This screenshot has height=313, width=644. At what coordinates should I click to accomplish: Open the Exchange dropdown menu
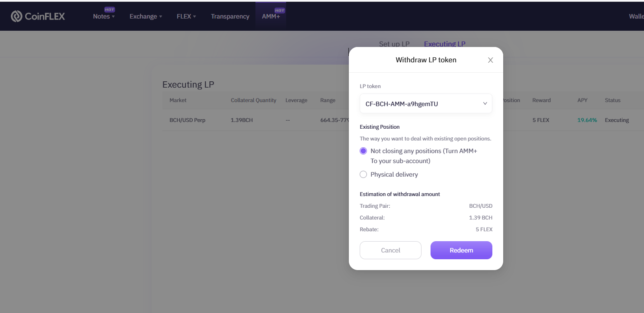[x=146, y=16]
